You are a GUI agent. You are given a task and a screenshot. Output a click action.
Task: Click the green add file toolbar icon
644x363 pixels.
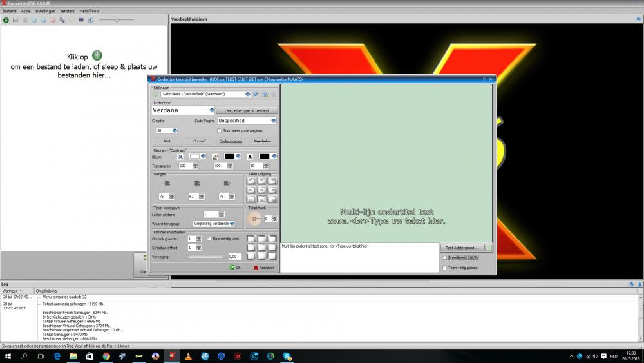tap(6, 20)
